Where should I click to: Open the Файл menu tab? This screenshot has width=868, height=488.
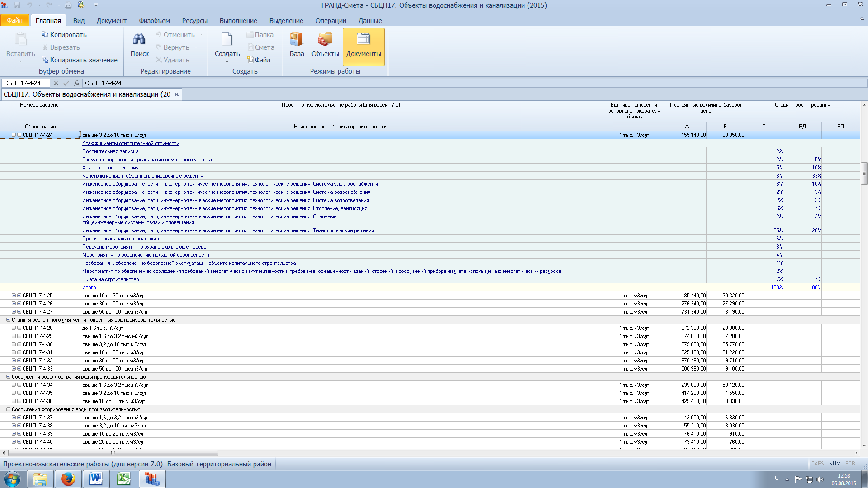[14, 20]
